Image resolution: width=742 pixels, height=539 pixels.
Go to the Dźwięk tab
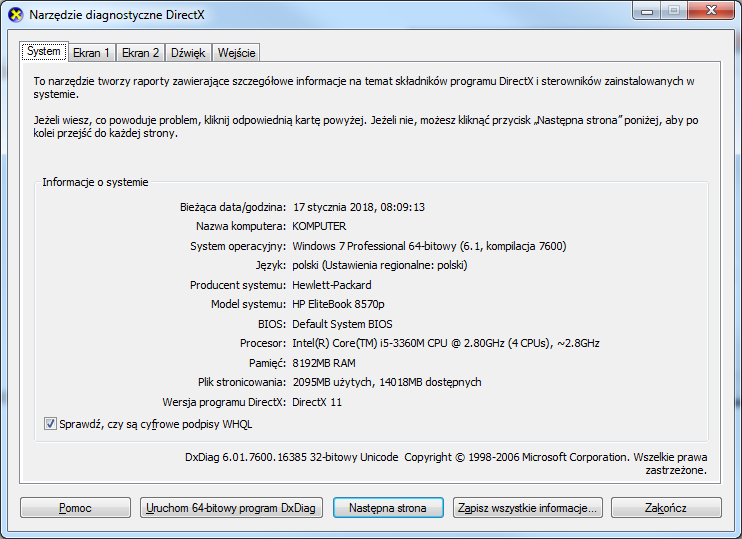point(188,53)
